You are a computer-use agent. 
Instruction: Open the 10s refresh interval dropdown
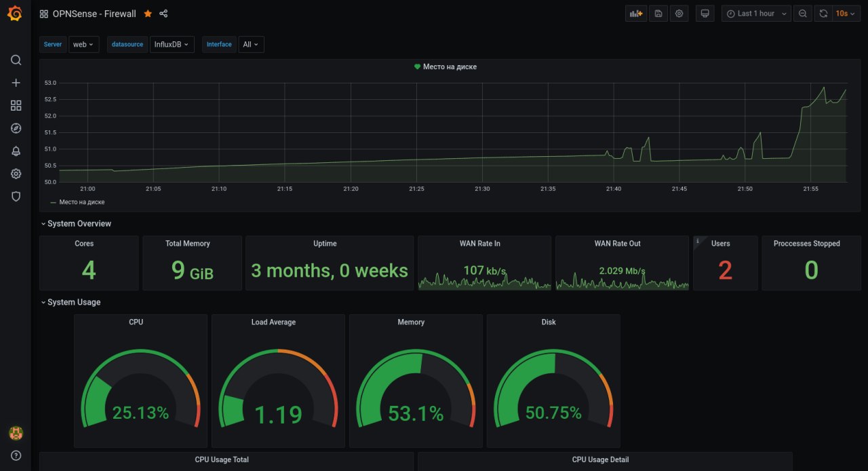tap(845, 14)
